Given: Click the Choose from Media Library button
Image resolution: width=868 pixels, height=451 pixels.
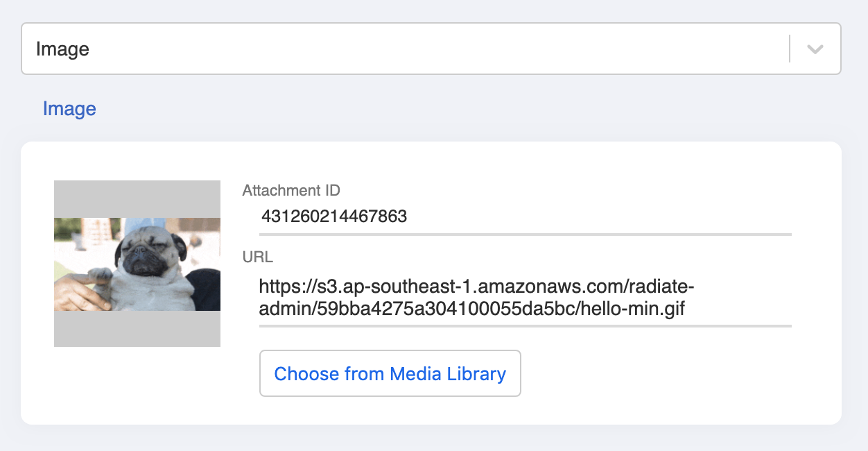Looking at the screenshot, I should click(x=390, y=373).
